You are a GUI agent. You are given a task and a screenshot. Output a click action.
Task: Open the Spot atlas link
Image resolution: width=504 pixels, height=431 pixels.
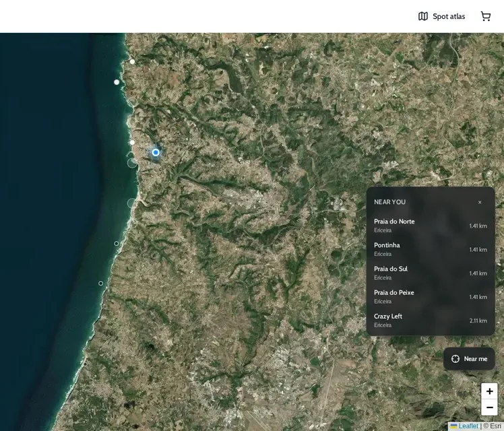pos(441,16)
